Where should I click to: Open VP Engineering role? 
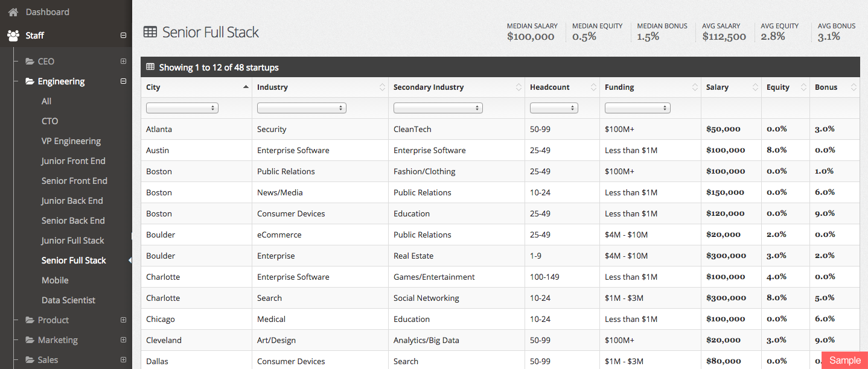pyautogui.click(x=71, y=141)
